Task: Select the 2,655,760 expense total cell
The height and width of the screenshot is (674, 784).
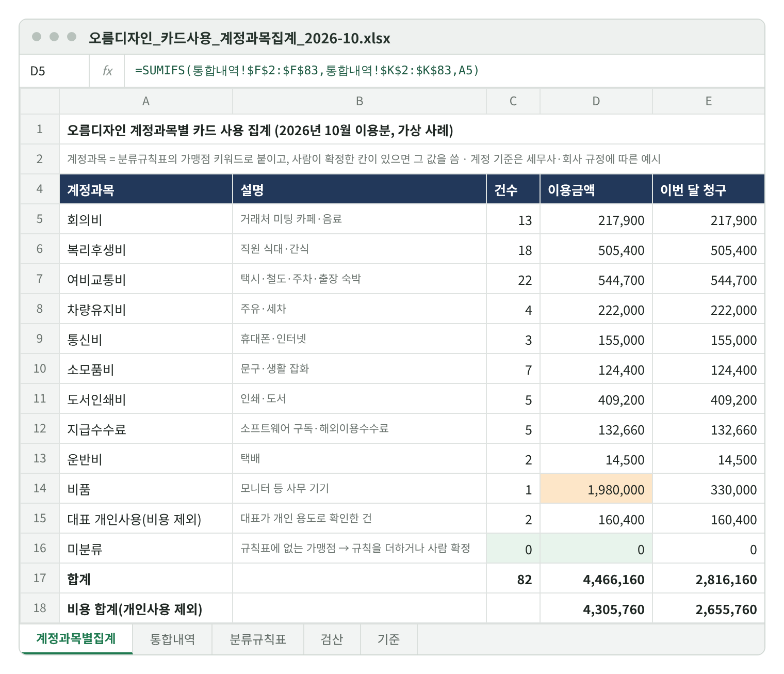Action: (709, 608)
